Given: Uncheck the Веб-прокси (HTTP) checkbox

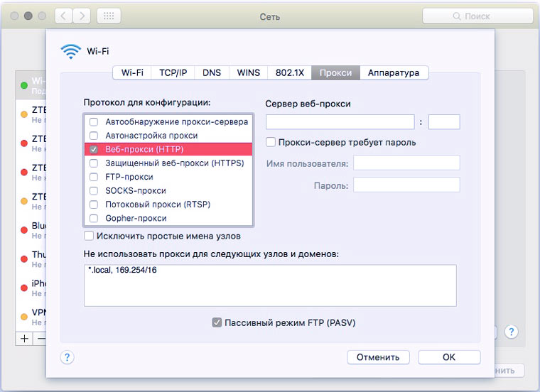Looking at the screenshot, I should (x=94, y=149).
